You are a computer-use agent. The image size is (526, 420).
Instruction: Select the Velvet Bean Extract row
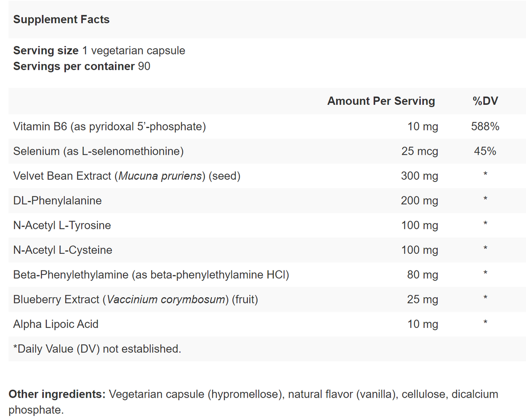(127, 176)
